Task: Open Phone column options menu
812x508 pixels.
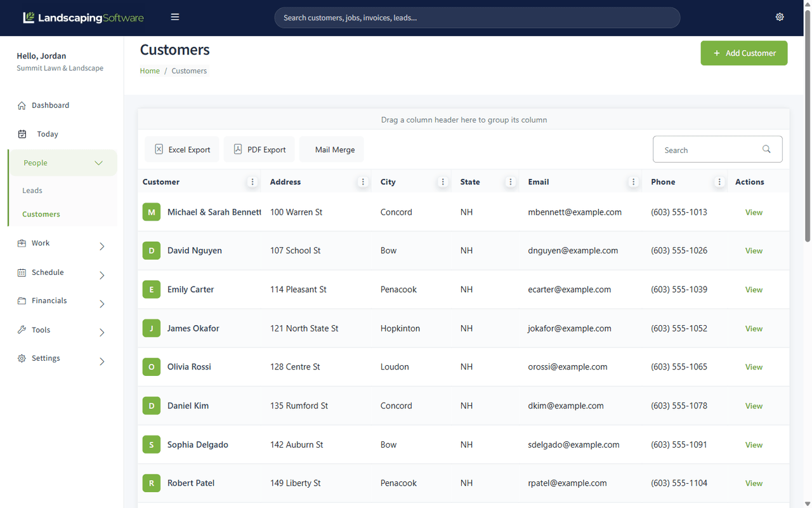Action: 719,182
